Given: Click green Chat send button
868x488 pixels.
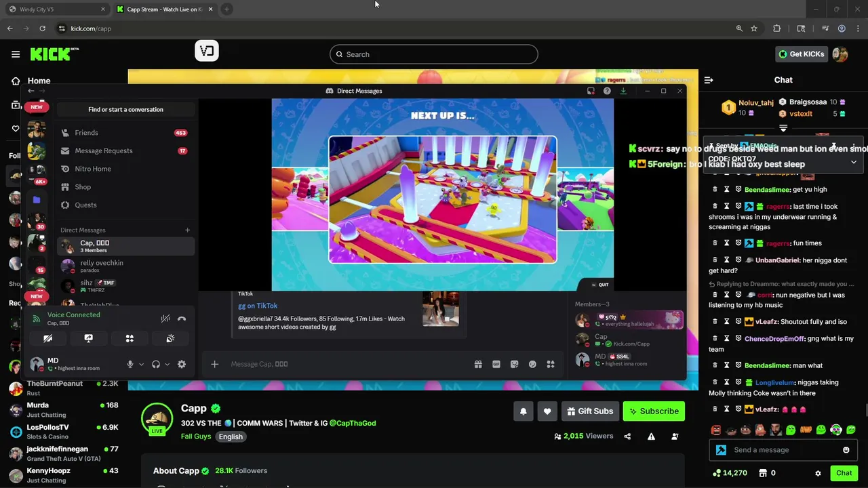Looking at the screenshot, I should click(x=844, y=473).
